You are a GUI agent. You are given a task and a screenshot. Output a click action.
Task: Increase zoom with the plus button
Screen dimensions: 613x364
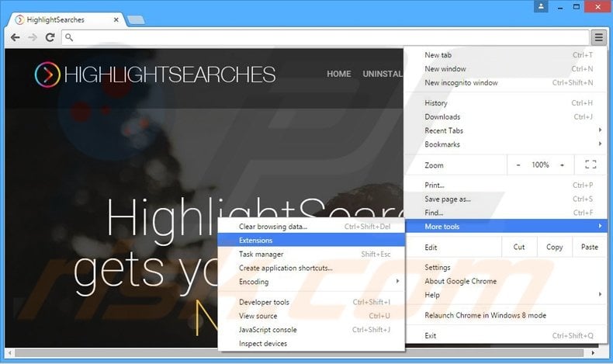[x=562, y=165]
